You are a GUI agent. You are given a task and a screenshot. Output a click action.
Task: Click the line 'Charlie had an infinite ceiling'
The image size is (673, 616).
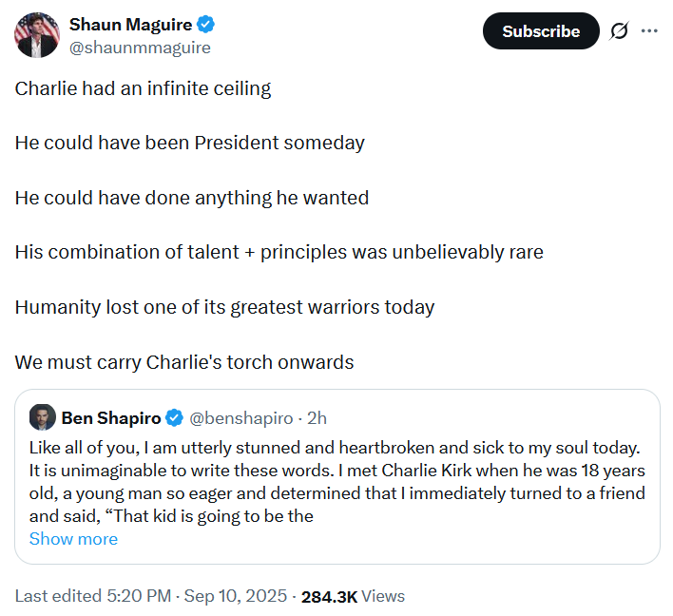(x=143, y=88)
